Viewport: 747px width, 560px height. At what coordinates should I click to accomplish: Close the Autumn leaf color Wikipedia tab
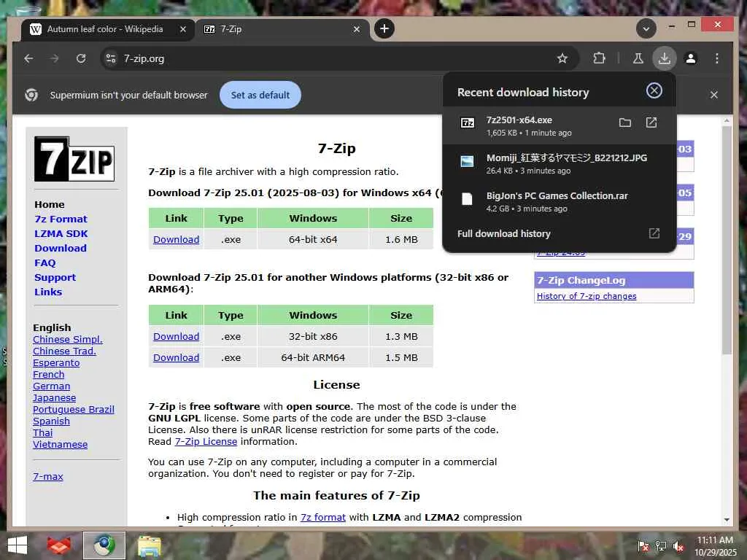click(183, 29)
